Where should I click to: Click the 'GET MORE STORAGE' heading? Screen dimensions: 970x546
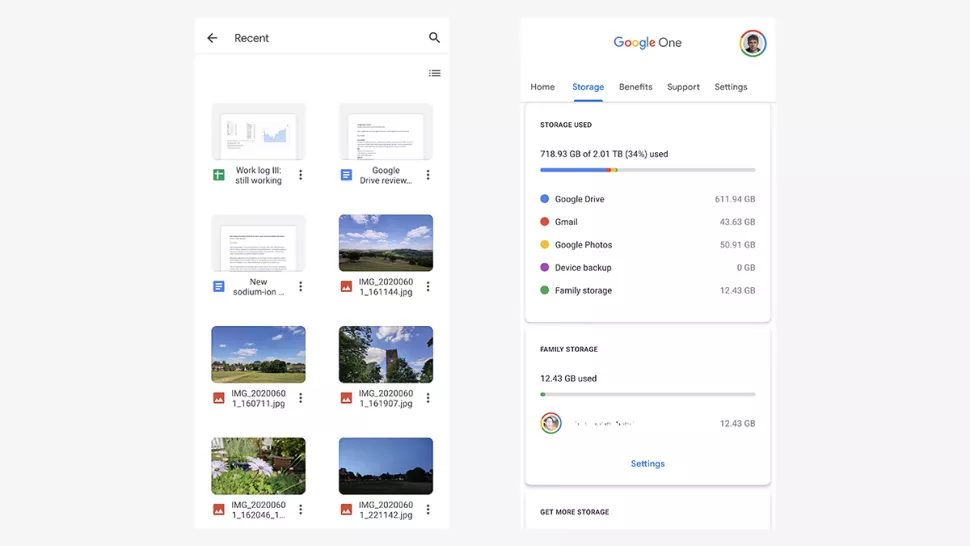pos(575,512)
